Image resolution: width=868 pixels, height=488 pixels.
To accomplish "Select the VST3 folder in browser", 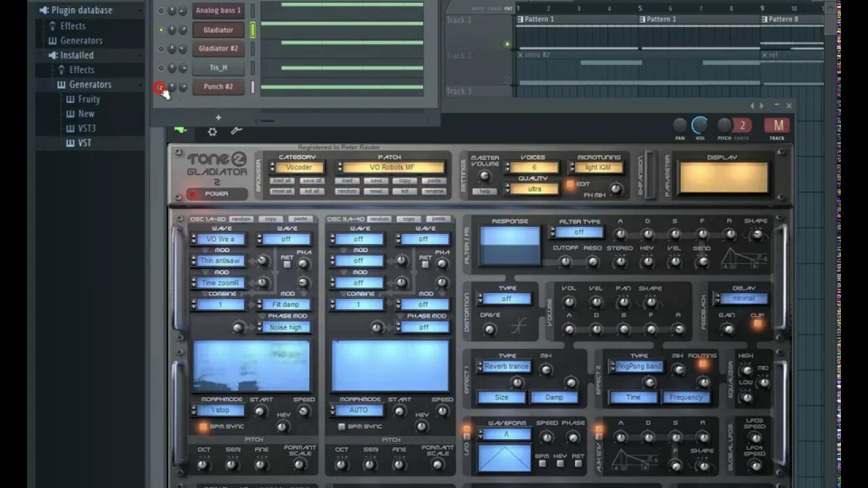I will (x=86, y=128).
